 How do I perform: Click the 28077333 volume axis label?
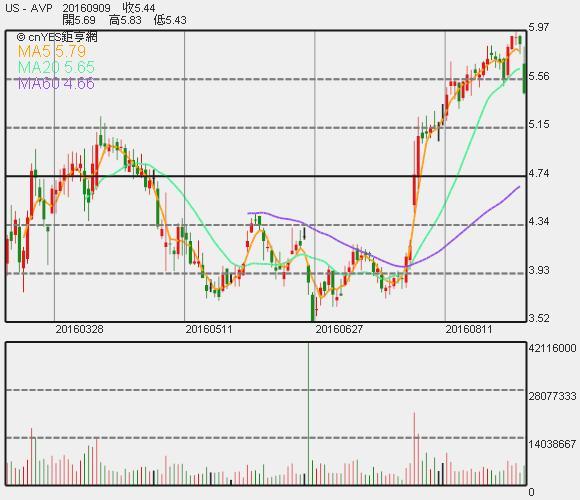(553, 396)
